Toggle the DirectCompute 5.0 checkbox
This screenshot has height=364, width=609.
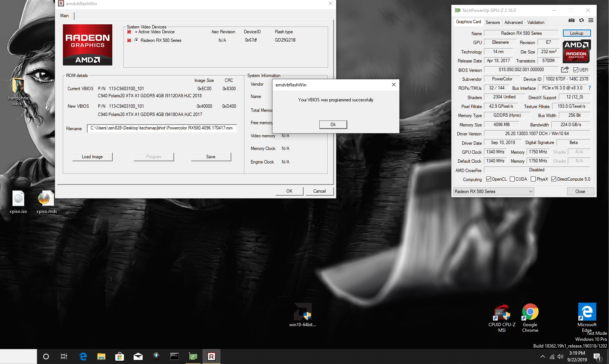[x=554, y=179]
